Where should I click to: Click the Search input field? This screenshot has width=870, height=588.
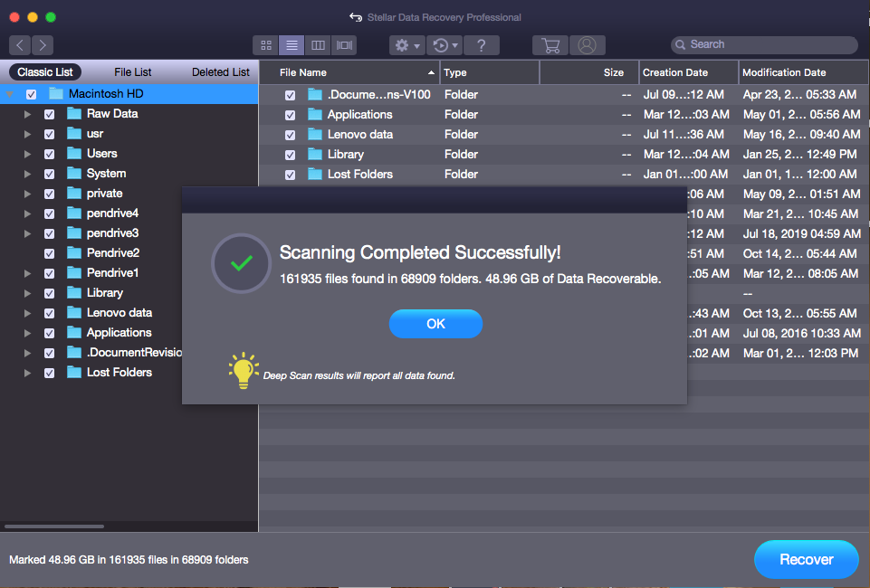pos(770,44)
